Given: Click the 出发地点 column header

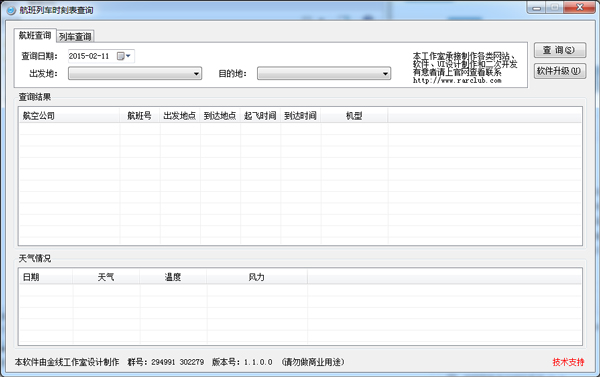Looking at the screenshot, I should 180,116.
